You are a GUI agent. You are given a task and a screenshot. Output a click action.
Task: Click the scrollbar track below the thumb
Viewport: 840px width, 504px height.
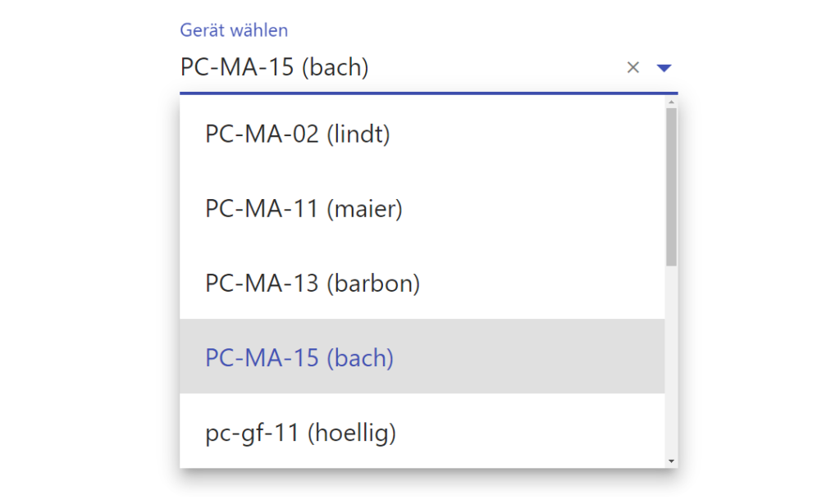(672, 361)
